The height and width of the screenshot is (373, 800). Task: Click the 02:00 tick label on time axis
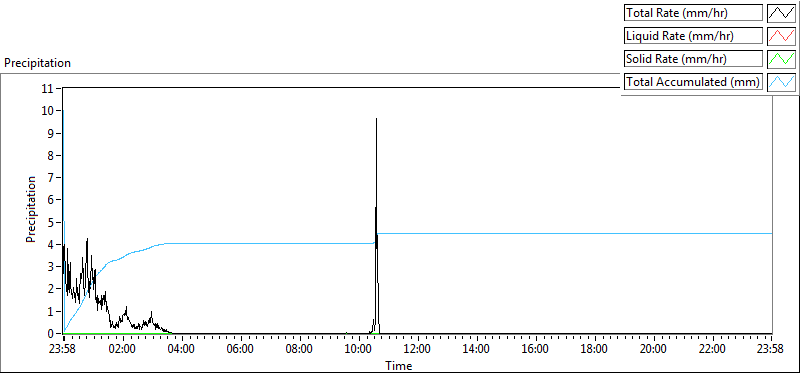(123, 350)
